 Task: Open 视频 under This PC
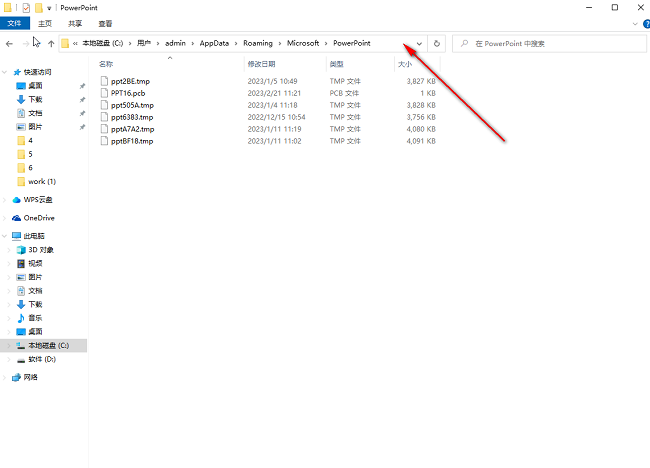pyautogui.click(x=35, y=264)
